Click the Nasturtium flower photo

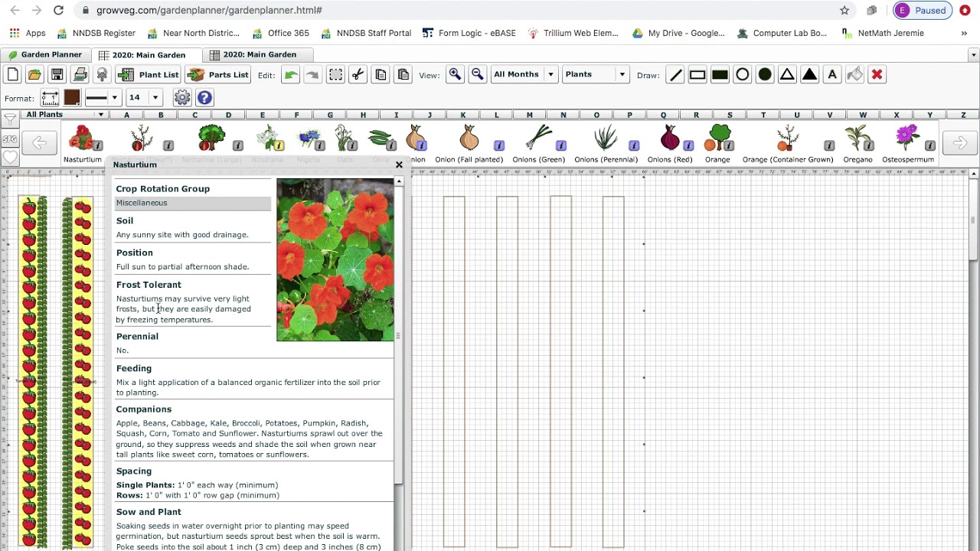[335, 259]
